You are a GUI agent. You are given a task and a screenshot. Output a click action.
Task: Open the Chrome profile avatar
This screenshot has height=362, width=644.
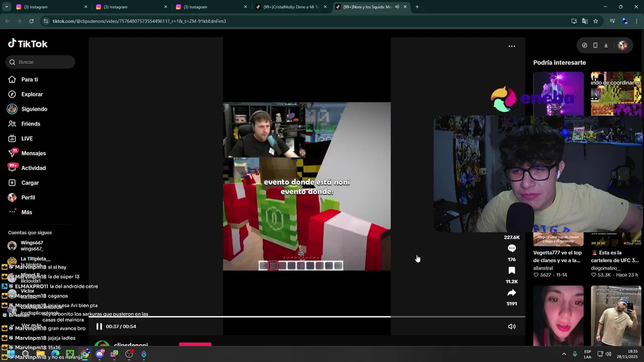pyautogui.click(x=624, y=21)
